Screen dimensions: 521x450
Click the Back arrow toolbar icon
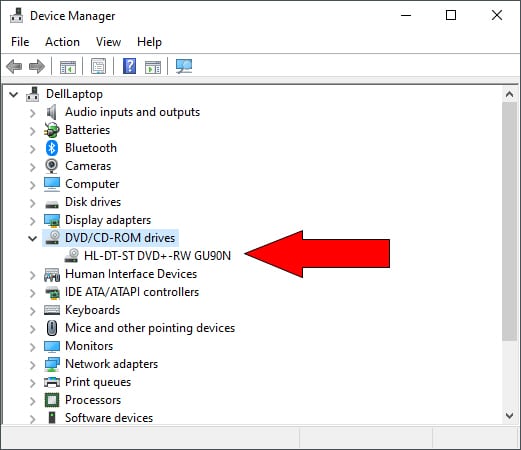14,66
